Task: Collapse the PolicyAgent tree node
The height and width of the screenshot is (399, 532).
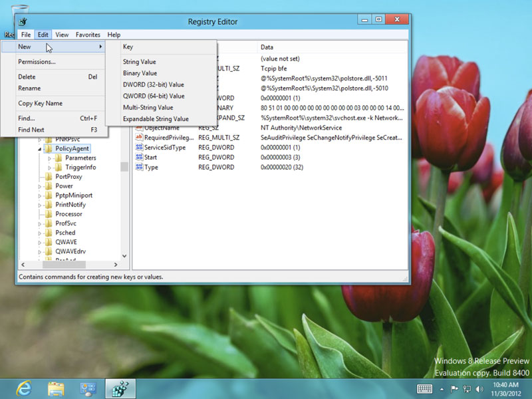Action: pyautogui.click(x=40, y=149)
